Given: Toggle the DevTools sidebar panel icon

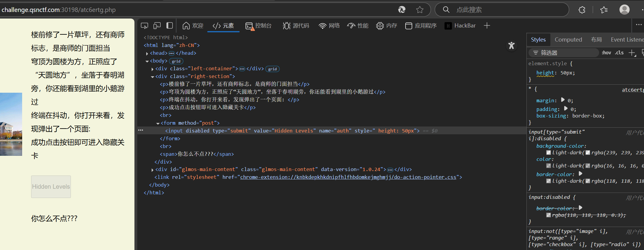Looking at the screenshot, I should pos(170,26).
